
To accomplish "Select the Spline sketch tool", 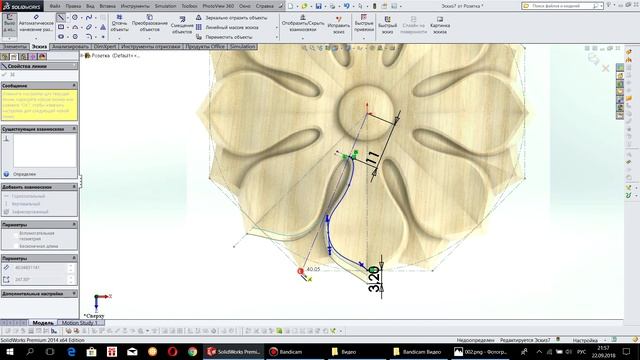I will pyautogui.click(x=89, y=18).
